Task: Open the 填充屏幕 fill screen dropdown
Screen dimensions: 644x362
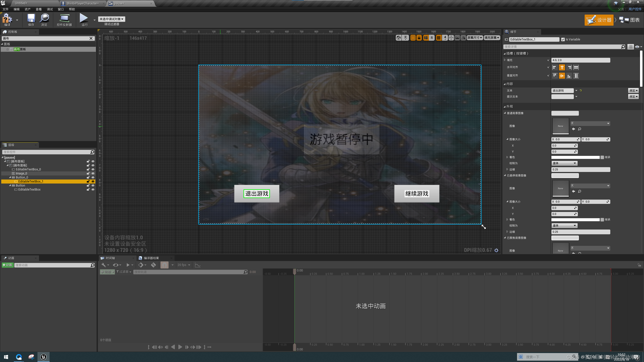Action: click(492, 38)
